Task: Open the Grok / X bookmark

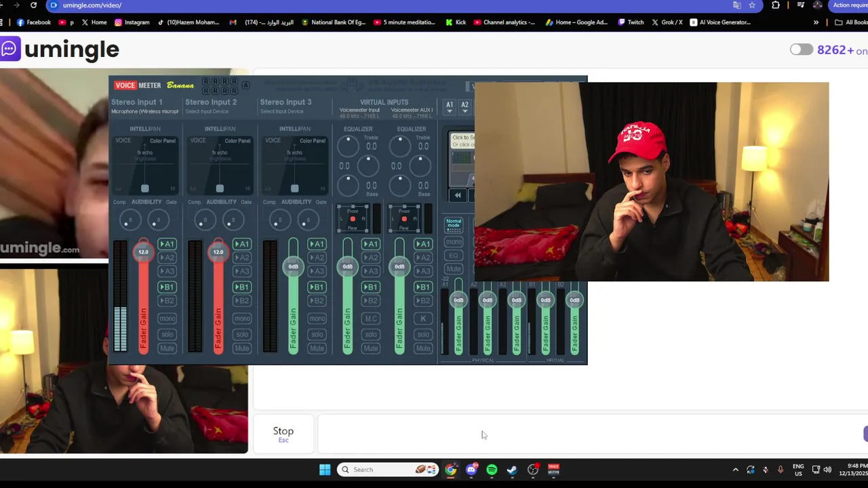Action: click(x=667, y=22)
